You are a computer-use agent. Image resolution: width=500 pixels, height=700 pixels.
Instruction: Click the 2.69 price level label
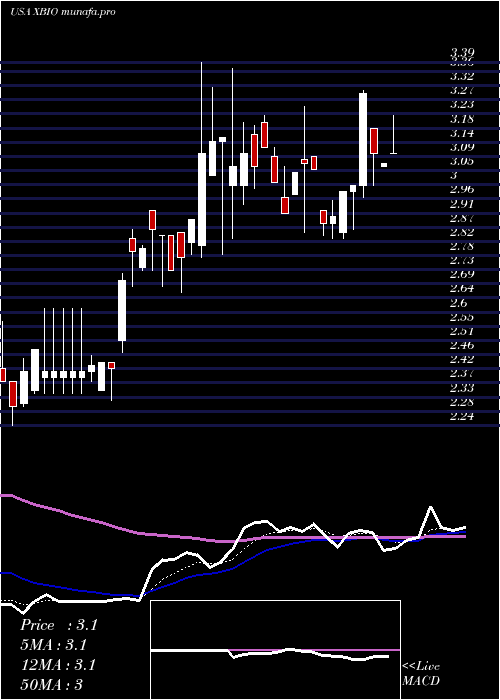(x=462, y=275)
